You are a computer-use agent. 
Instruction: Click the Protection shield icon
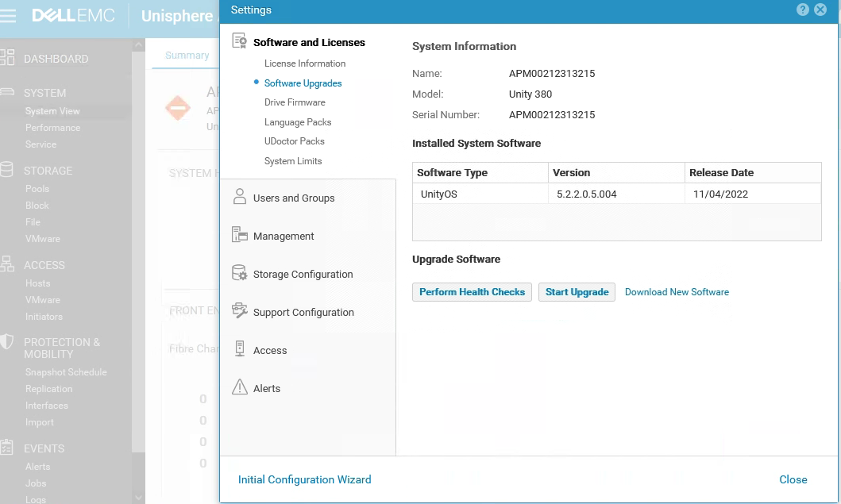[x=7, y=342]
